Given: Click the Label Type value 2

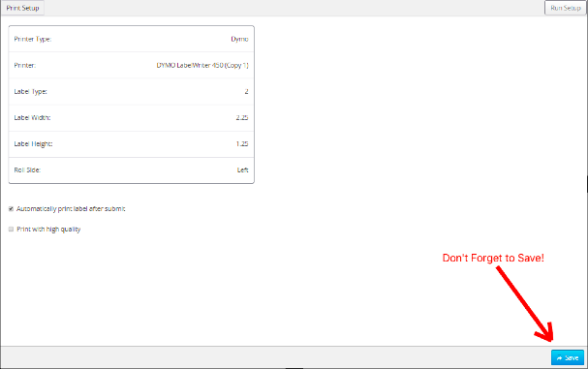Looking at the screenshot, I should pyautogui.click(x=246, y=91).
